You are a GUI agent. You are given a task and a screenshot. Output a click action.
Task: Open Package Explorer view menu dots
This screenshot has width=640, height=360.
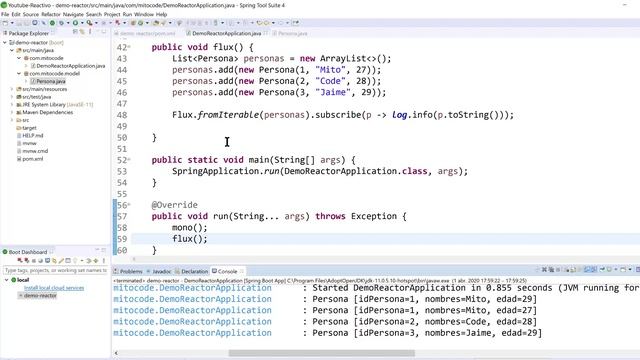90,32
